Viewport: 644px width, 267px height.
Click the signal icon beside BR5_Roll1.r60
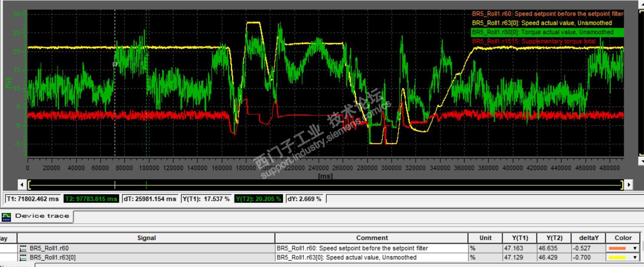pyautogui.click(x=23, y=248)
